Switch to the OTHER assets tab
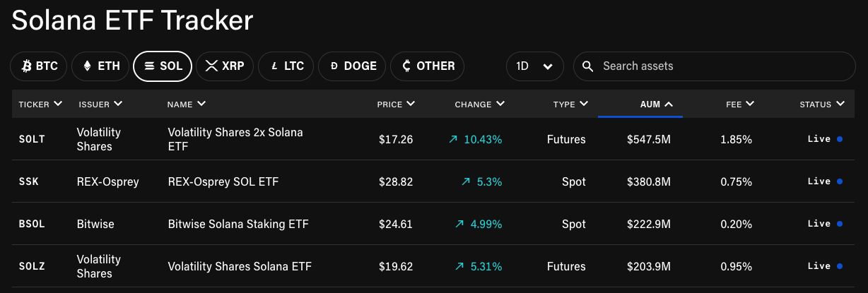The height and width of the screenshot is (293, 868). tap(428, 66)
